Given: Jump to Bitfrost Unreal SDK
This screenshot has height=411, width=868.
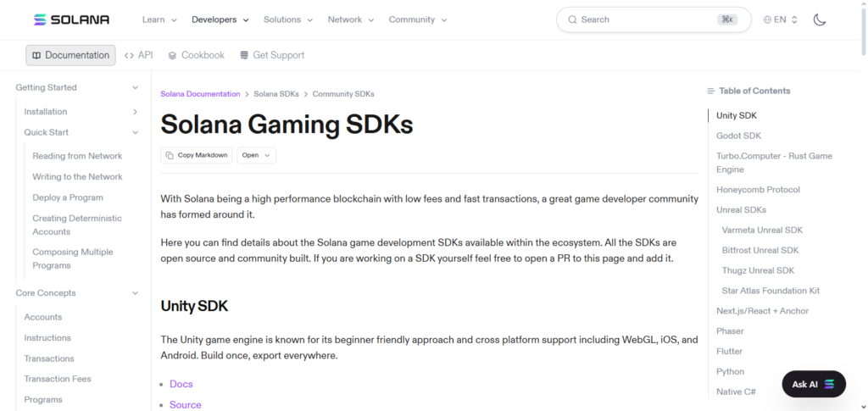Looking at the screenshot, I should (760, 251).
